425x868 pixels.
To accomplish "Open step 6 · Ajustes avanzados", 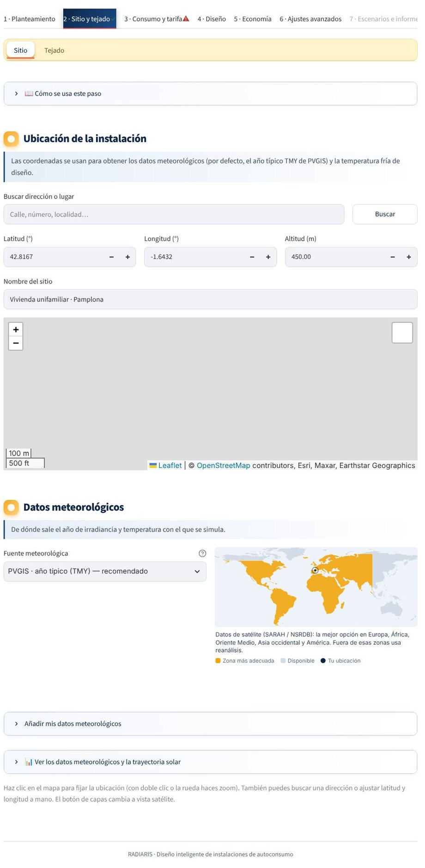I will (x=310, y=19).
